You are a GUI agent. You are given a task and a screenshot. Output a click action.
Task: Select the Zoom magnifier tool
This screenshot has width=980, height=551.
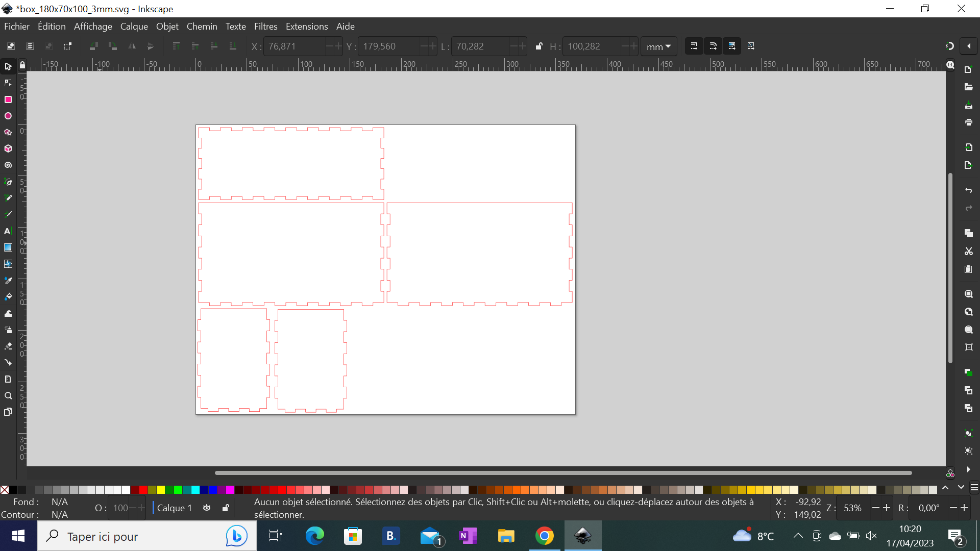click(x=8, y=395)
